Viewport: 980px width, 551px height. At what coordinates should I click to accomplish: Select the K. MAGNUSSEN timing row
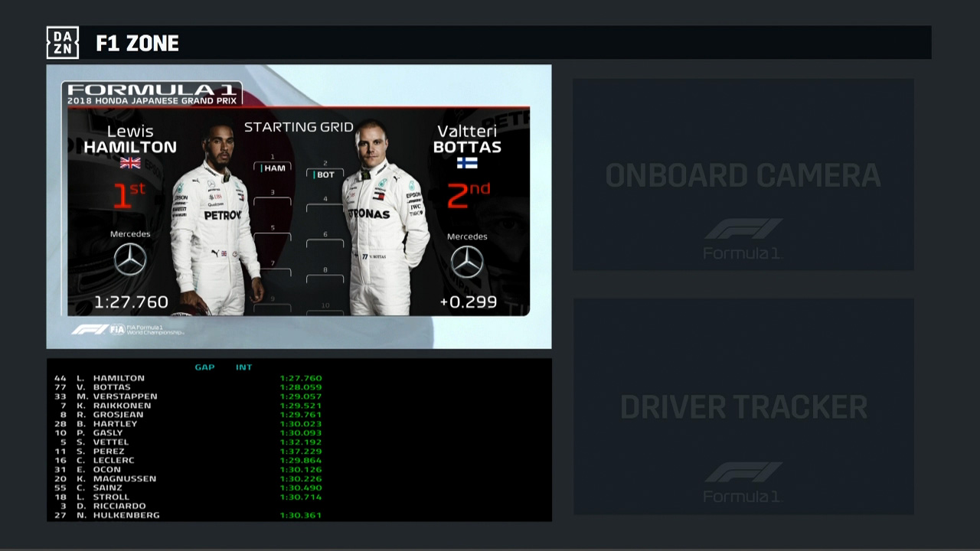coord(188,479)
